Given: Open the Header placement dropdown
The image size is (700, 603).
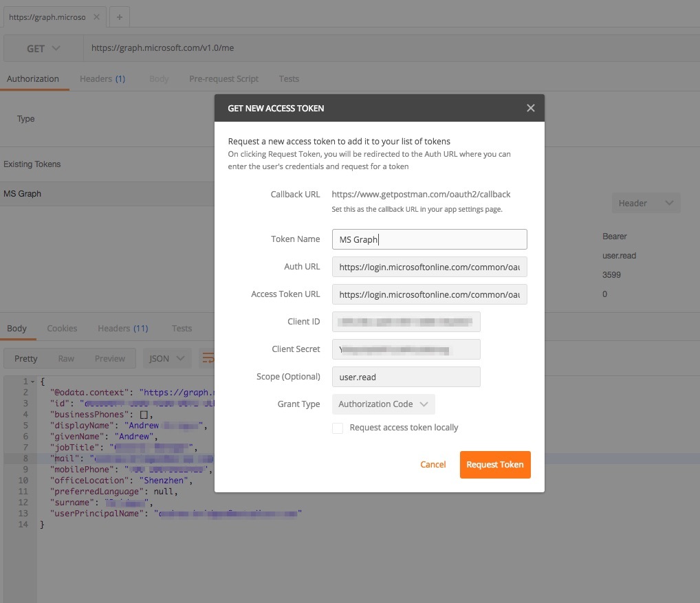Looking at the screenshot, I should point(646,203).
